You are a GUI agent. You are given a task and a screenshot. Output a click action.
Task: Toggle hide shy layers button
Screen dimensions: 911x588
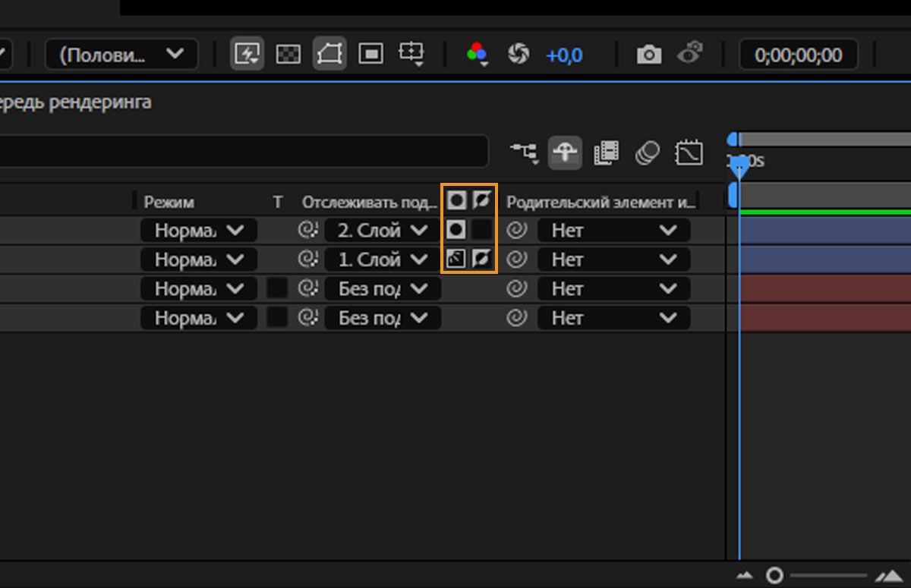click(565, 153)
